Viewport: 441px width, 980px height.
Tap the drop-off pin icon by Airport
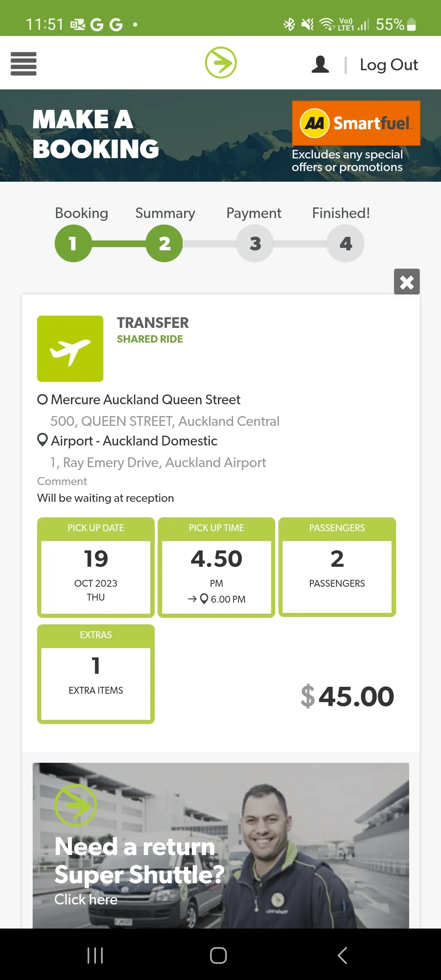point(42,440)
